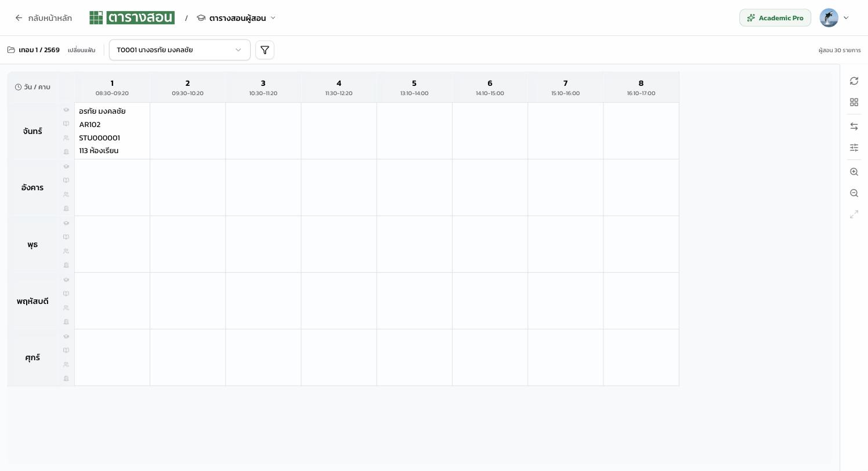Click the ศุกร์ day row label
Image resolution: width=868 pixels, height=471 pixels.
pyautogui.click(x=32, y=358)
